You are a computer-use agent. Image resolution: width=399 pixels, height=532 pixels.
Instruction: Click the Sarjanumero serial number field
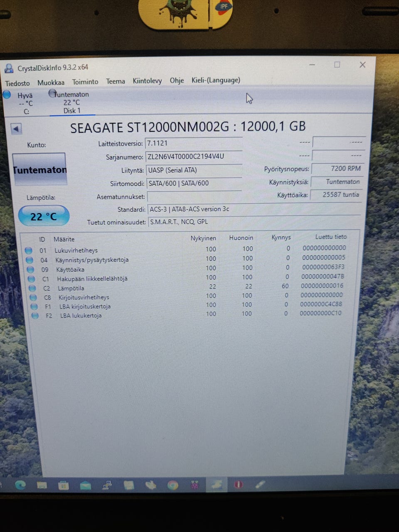click(x=194, y=156)
